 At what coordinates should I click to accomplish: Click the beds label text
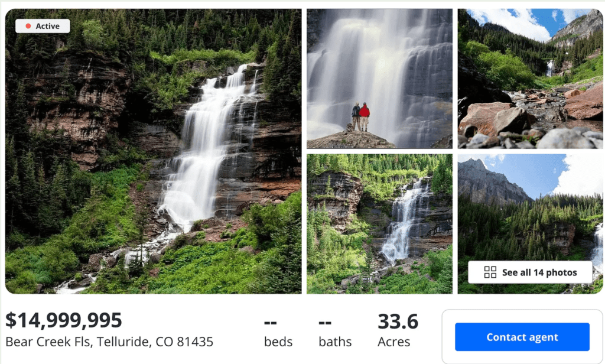click(278, 342)
